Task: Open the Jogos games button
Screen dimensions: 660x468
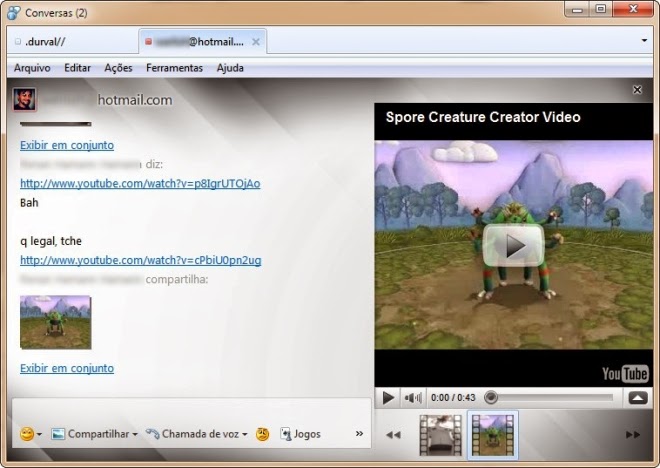Action: point(300,434)
